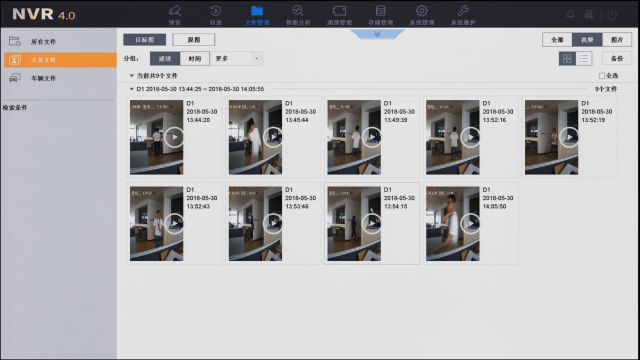
Task: Collapse the D1 2018-05-30 group
Action: pos(131,89)
